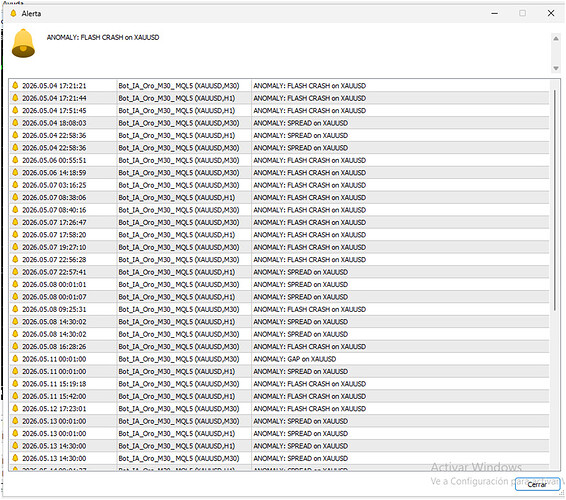Click bell icon of 2026.05.12 17:23:01 row
566x500 pixels.
[x=15, y=408]
